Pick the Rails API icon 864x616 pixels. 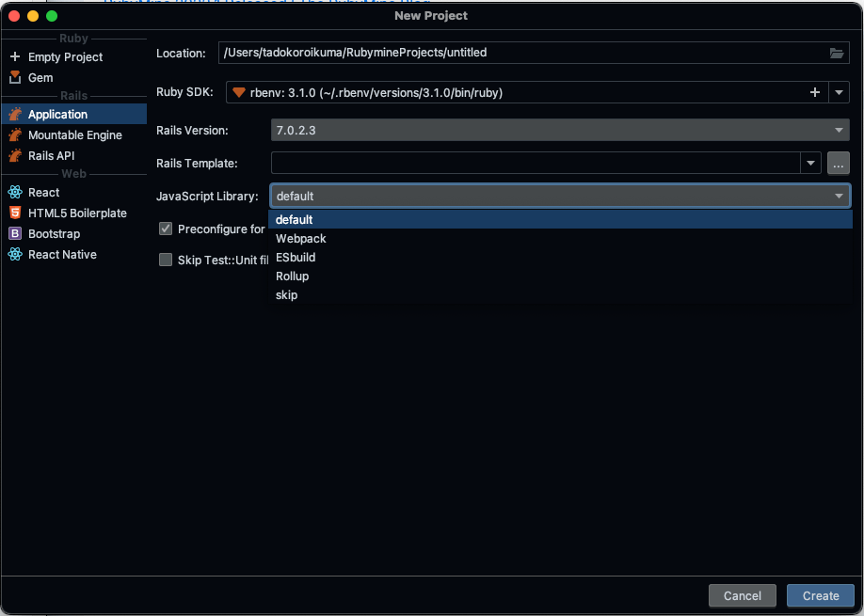click(x=15, y=156)
